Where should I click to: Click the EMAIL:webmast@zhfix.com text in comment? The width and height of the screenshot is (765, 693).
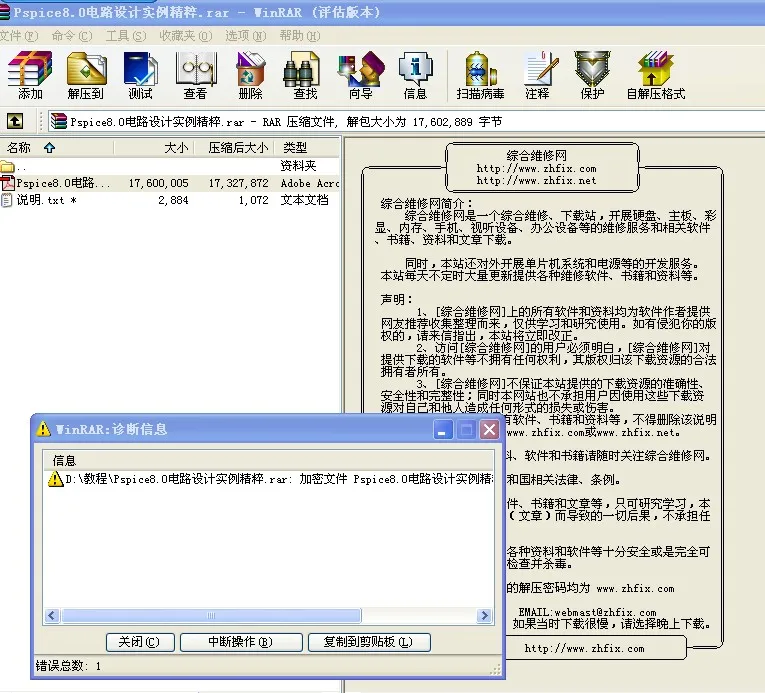click(x=587, y=612)
